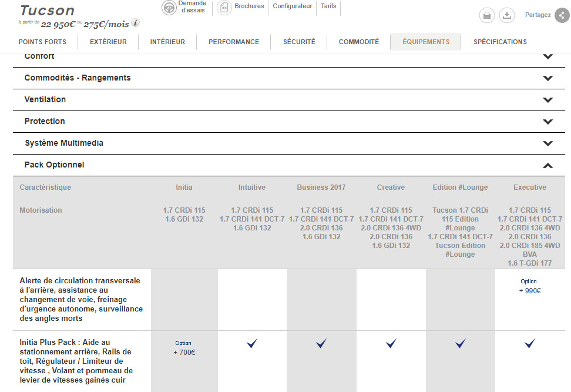Click the Demande d'essais link
571x392 pixels.
click(192, 7)
